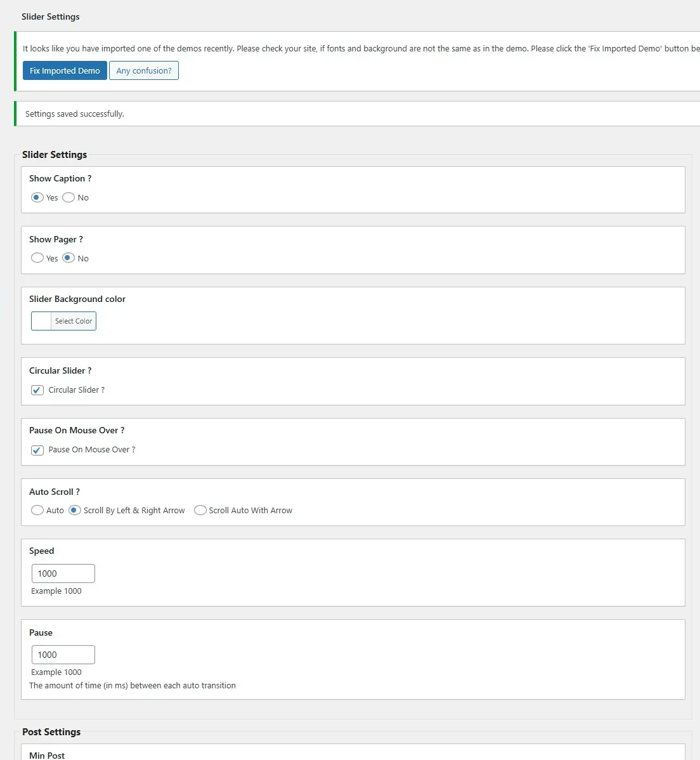700x760 pixels.
Task: Enable Show Pager with Yes radio
Action: click(x=37, y=258)
